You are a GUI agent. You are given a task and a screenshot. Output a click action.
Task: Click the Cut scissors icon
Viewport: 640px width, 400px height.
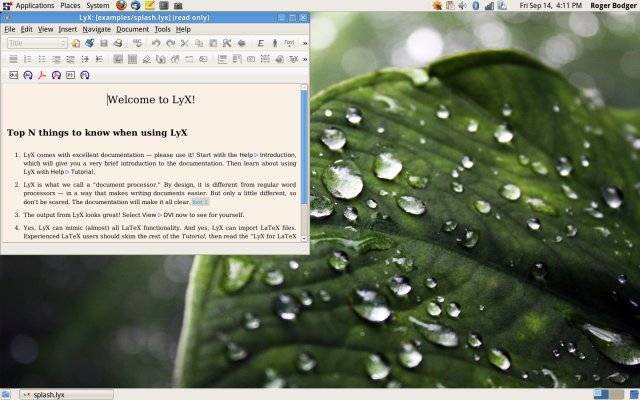(184, 43)
